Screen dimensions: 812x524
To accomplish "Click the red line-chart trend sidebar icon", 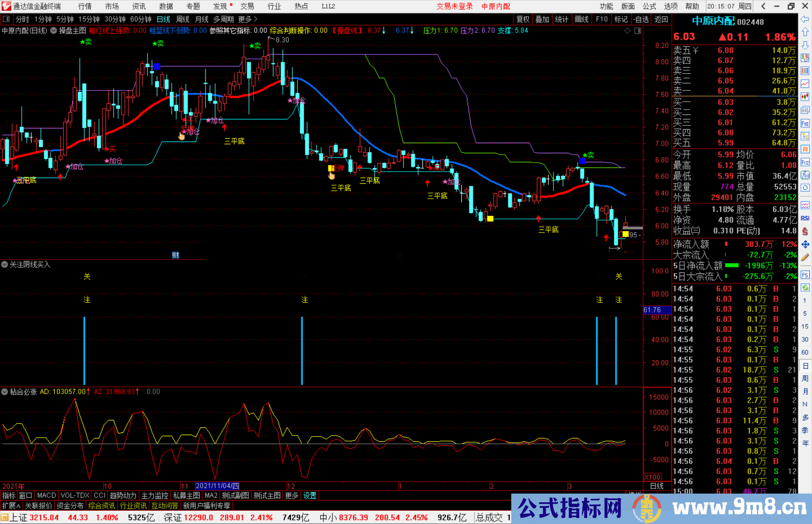I will (804, 84).
